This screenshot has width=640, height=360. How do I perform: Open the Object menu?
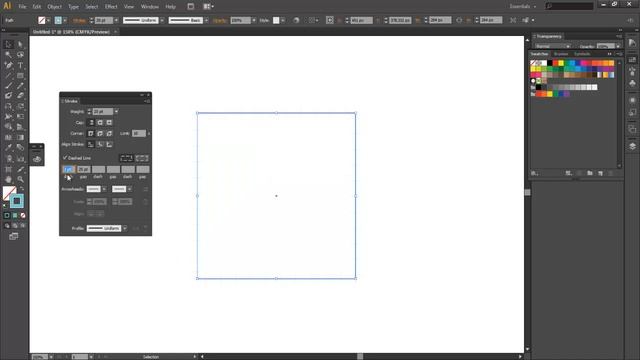[54, 7]
